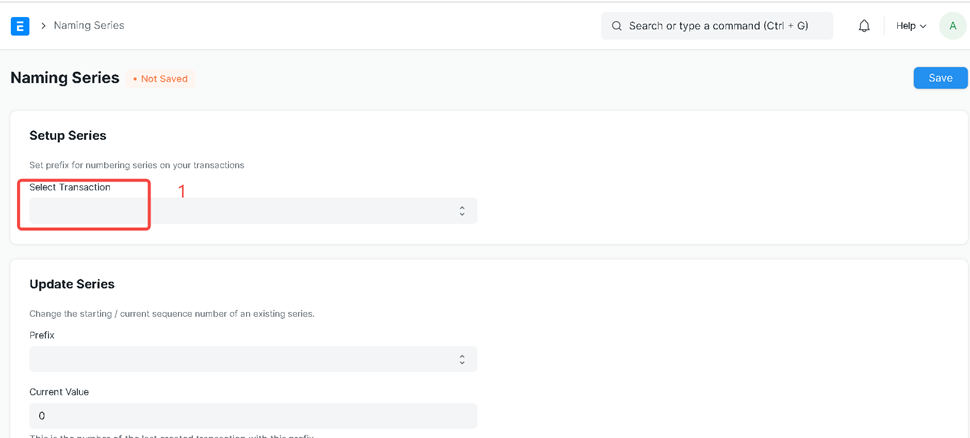The height and width of the screenshot is (438, 970).
Task: Open the user avatar menu
Action: pos(952,26)
